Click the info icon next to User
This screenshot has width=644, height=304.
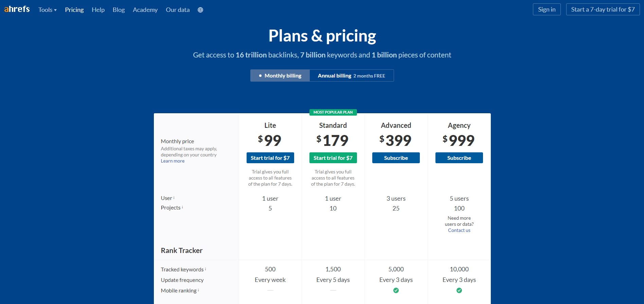coord(174,198)
